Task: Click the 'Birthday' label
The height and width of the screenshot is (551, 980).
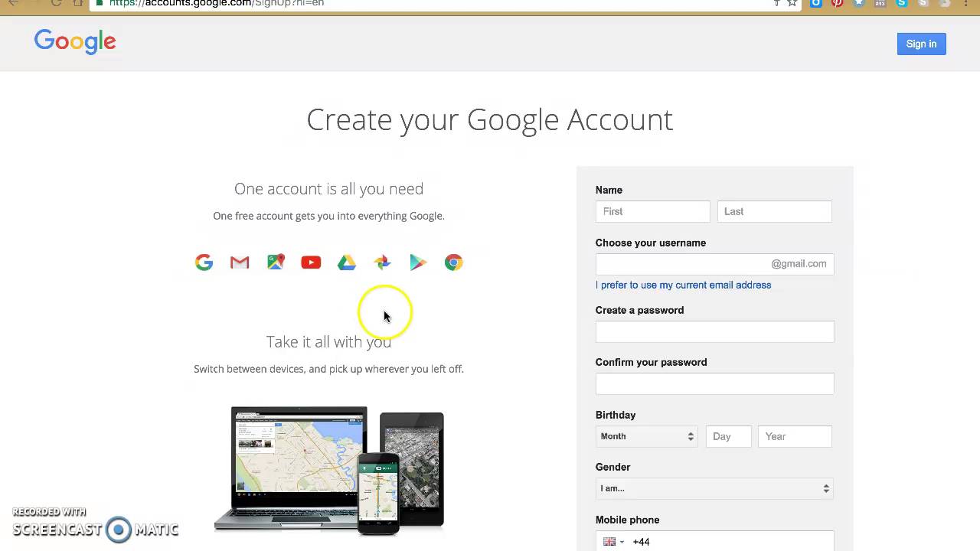Action: coord(616,415)
